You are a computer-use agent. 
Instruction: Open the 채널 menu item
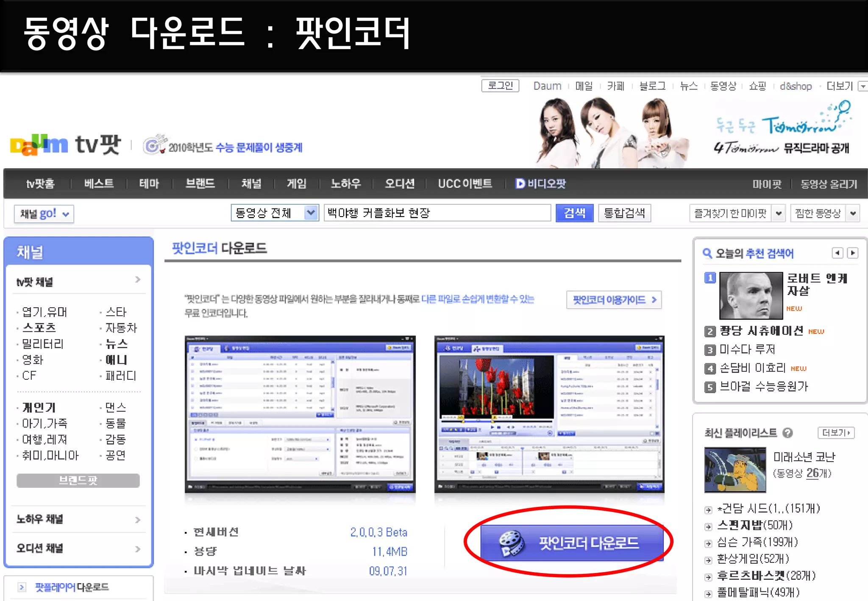click(x=251, y=184)
